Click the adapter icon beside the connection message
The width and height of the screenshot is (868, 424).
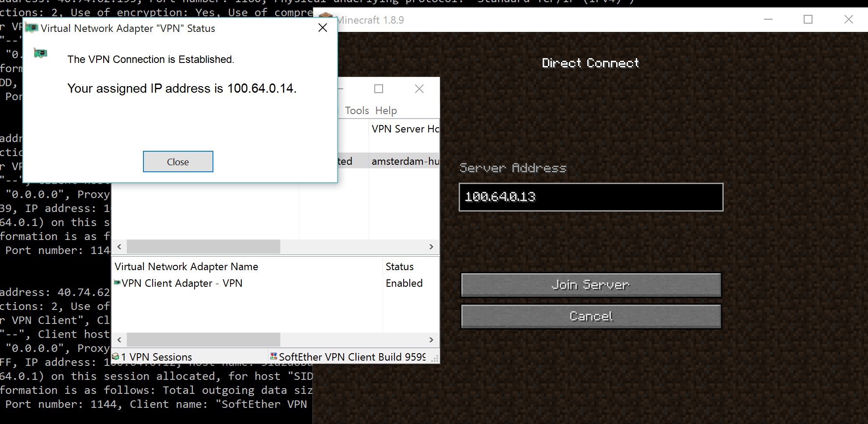tap(40, 53)
